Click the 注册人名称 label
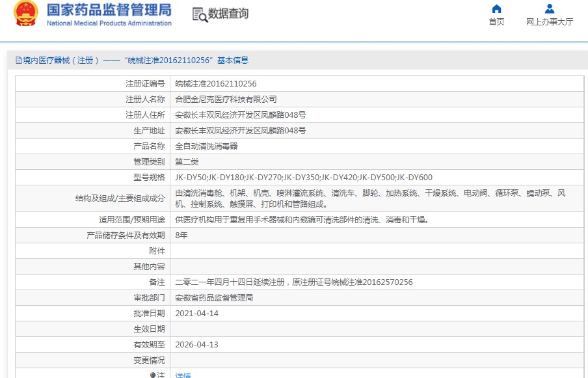588x378 pixels. [145, 100]
